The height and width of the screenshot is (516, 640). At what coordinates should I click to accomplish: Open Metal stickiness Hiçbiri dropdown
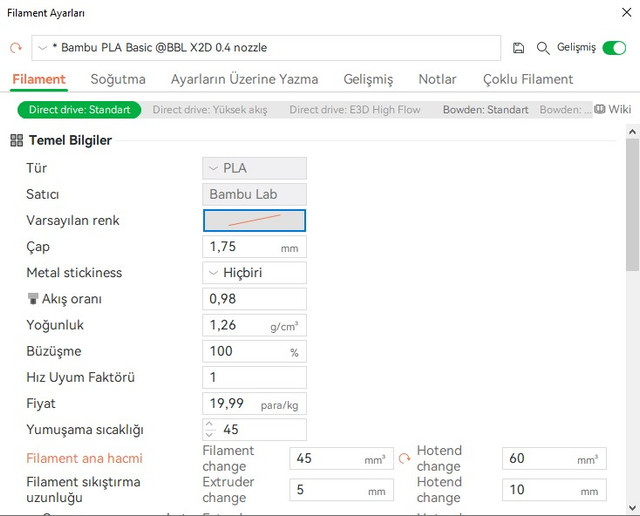pos(254,273)
